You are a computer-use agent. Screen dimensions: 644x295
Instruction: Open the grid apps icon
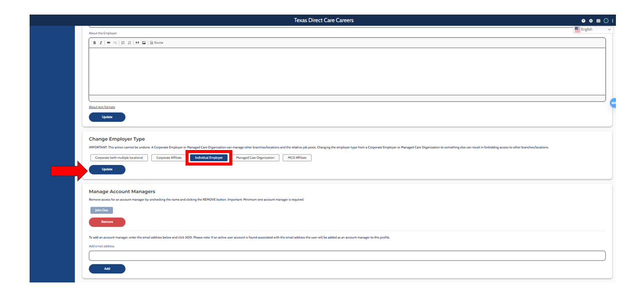tap(598, 21)
